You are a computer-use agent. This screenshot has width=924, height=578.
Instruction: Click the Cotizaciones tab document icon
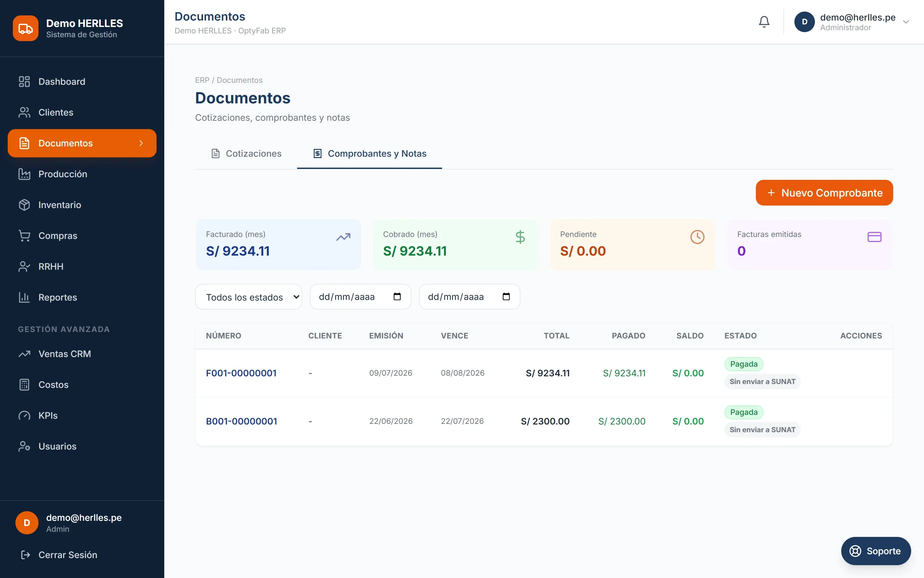216,154
